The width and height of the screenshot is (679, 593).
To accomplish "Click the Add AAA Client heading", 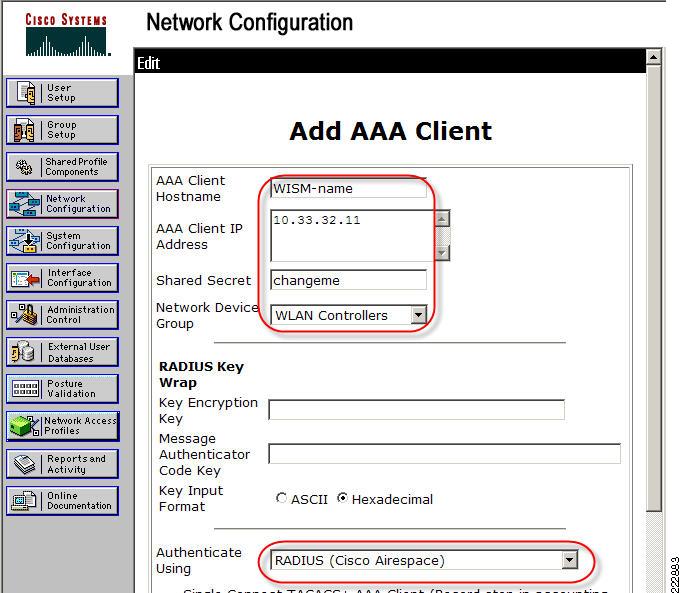I will [391, 131].
